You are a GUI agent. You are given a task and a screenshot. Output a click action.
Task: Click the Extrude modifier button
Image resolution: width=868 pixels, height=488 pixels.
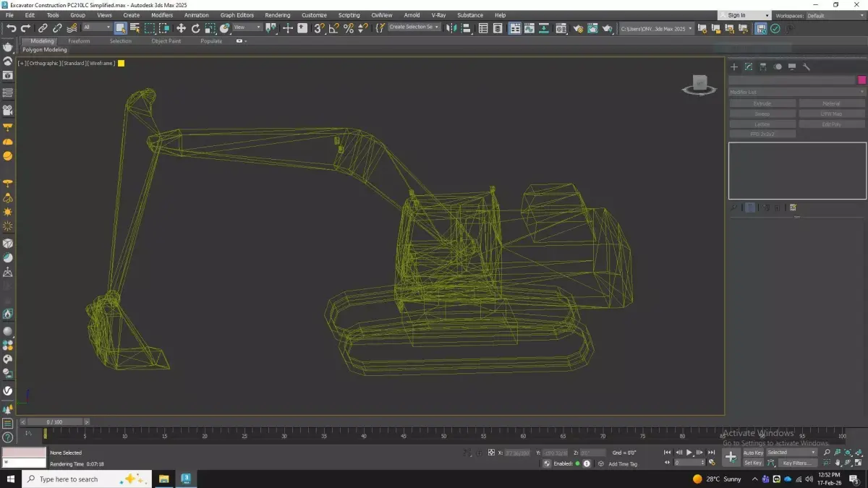coord(762,103)
